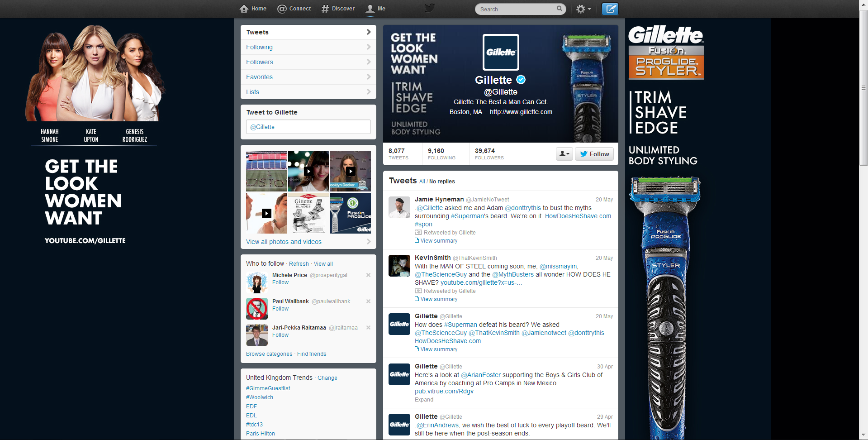The image size is (868, 440).
Task: Refresh the Who to follow suggestions
Action: pyautogui.click(x=299, y=264)
